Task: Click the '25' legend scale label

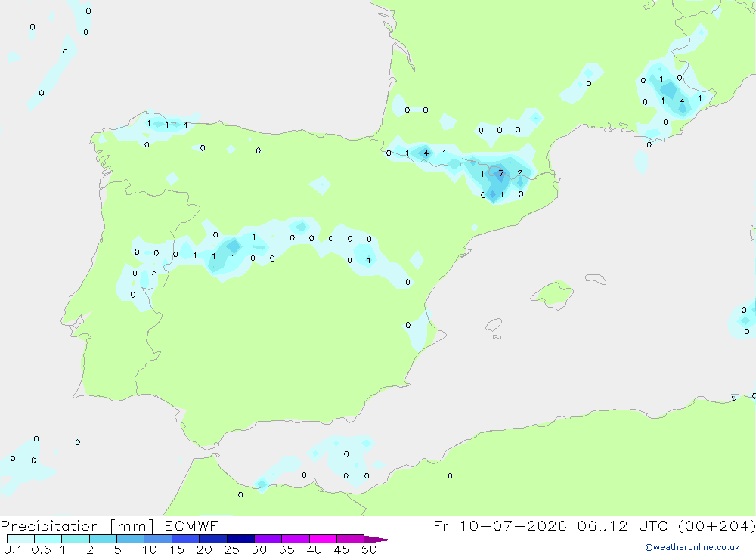Action: click(231, 549)
